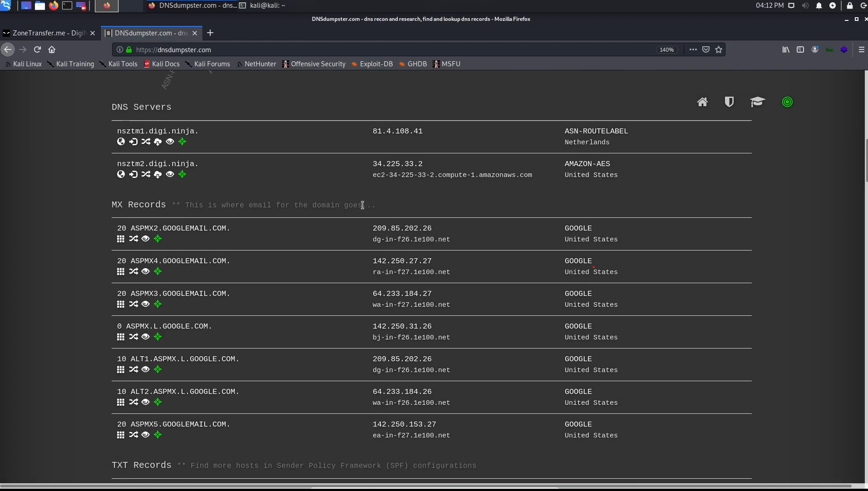Open the page actions three-dot menu
The height and width of the screenshot is (491, 868).
[x=693, y=50]
